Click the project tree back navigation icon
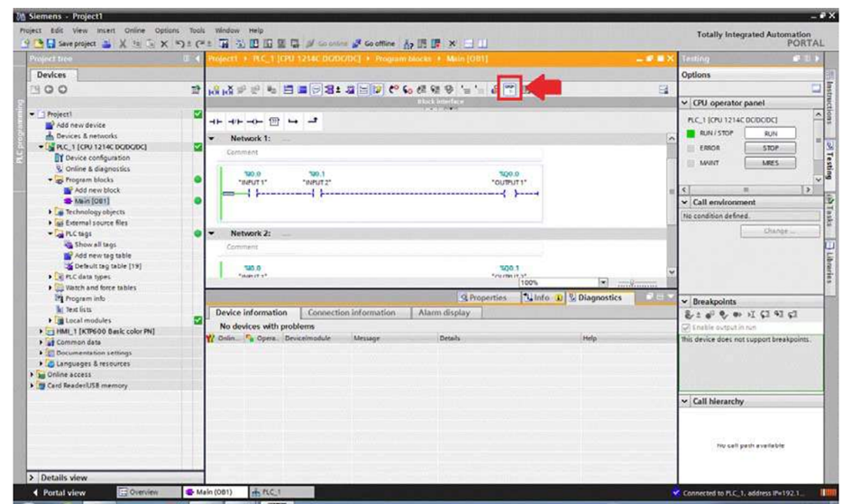Viewport: 852px width, 504px height. (49, 89)
